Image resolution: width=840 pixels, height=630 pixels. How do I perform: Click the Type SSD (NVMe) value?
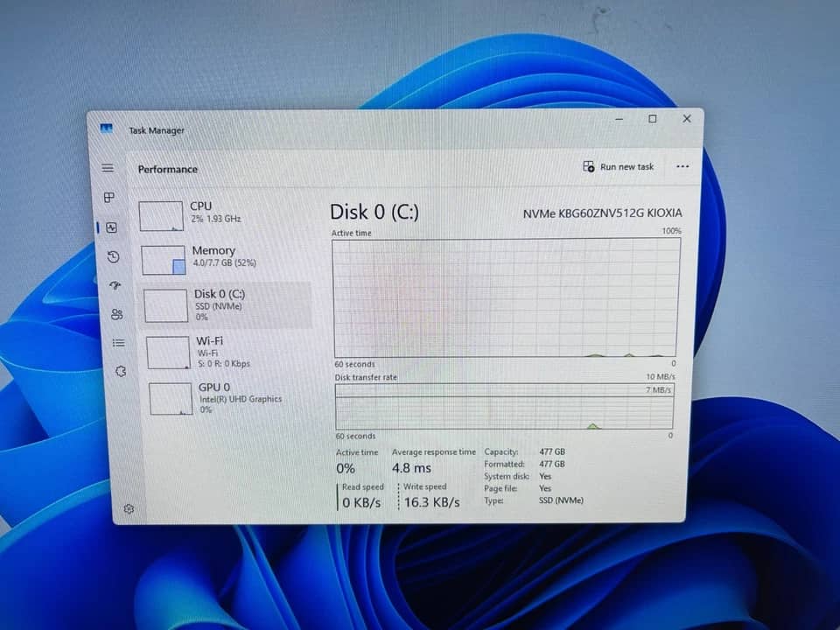point(561,500)
